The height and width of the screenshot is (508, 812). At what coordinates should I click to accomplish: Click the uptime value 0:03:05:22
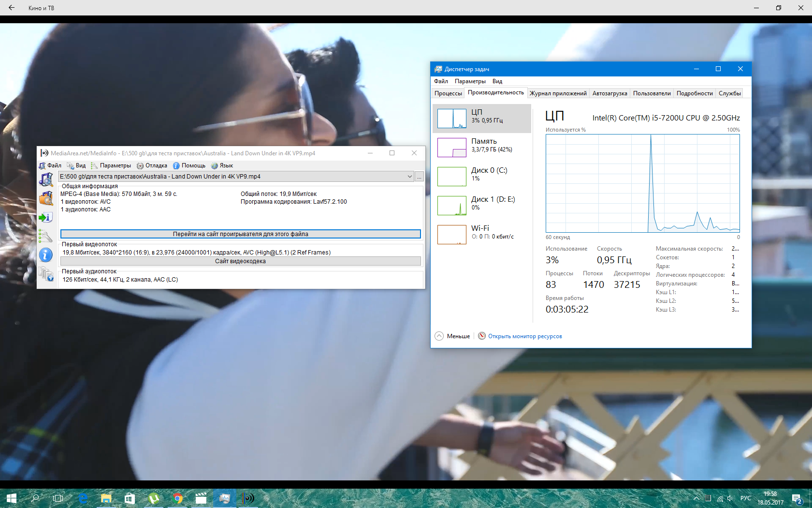567,310
